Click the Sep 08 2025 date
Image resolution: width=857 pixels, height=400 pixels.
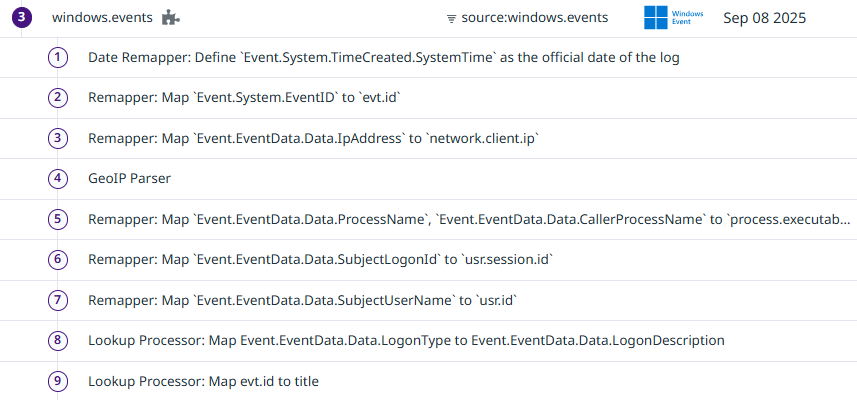pyautogui.click(x=764, y=18)
